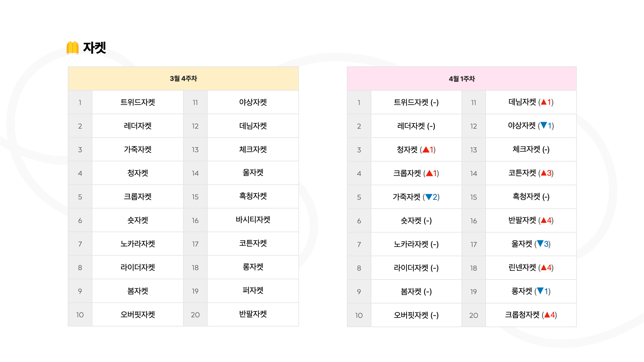Viewport: 644px width, 362px height.
Task: Select the 3월 4주차 table header
Action: (x=183, y=78)
